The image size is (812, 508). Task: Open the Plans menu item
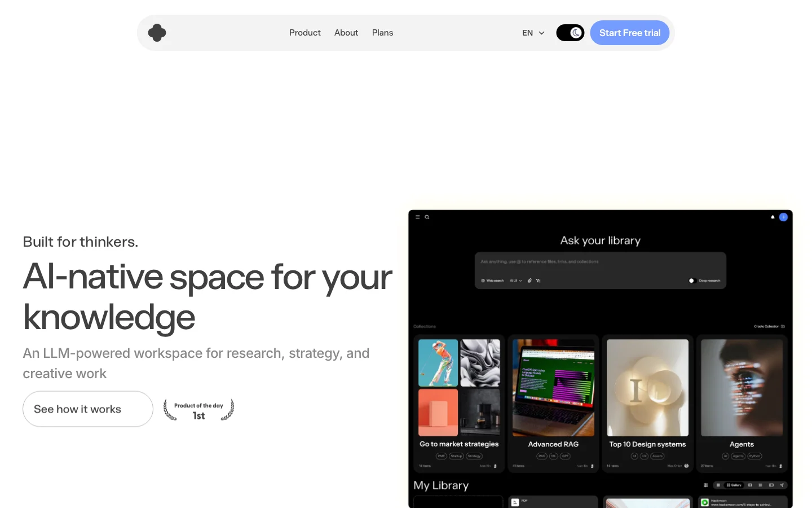pos(382,33)
